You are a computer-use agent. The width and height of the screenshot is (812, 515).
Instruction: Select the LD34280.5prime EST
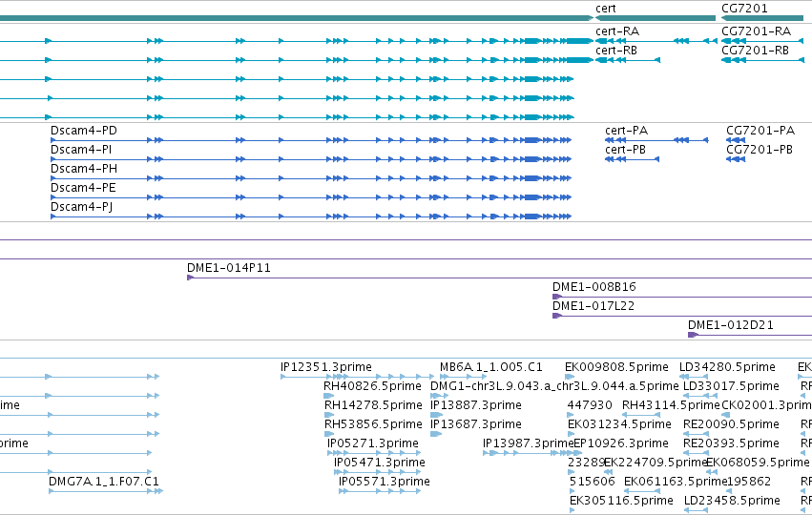[694, 377]
